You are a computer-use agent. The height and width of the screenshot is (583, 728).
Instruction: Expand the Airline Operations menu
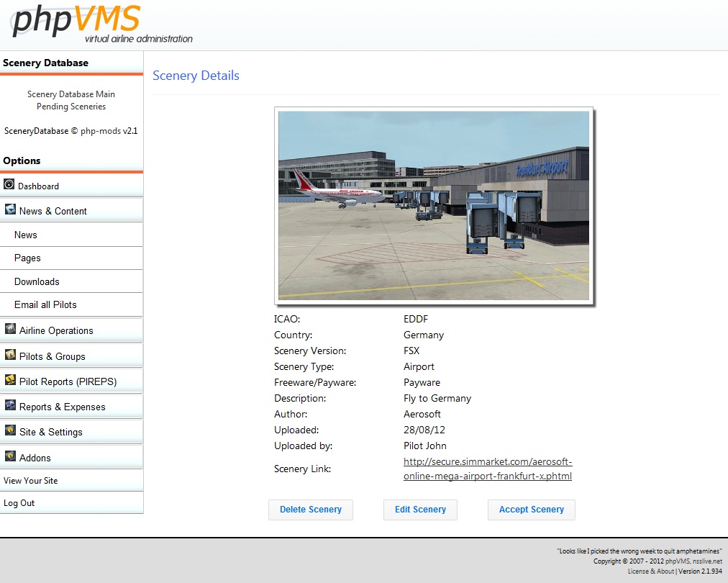71,330
